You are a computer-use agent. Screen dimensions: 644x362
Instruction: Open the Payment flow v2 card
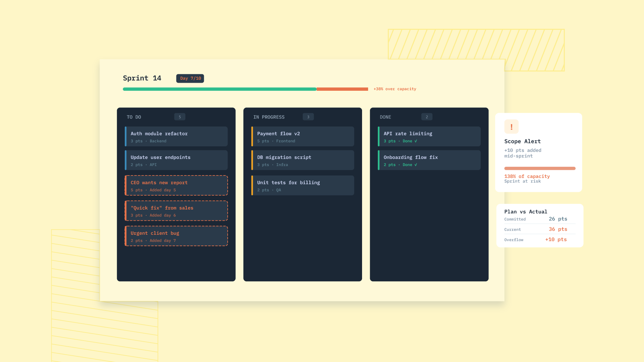click(x=303, y=136)
